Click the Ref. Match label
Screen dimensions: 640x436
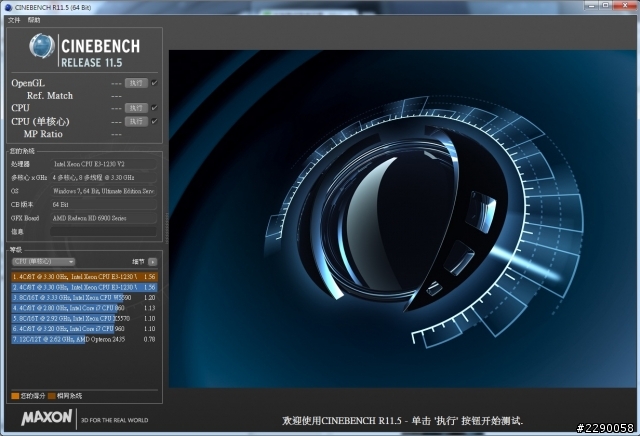pos(50,96)
